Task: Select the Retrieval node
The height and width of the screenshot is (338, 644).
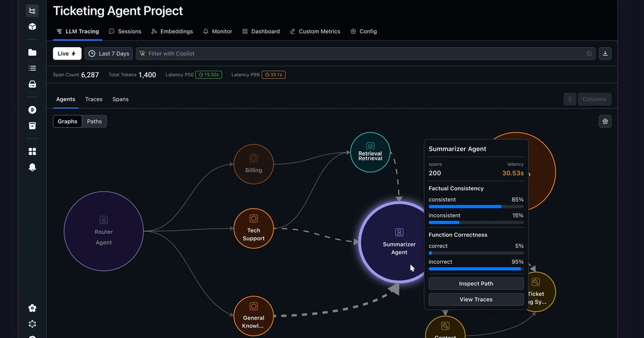Action: [370, 152]
